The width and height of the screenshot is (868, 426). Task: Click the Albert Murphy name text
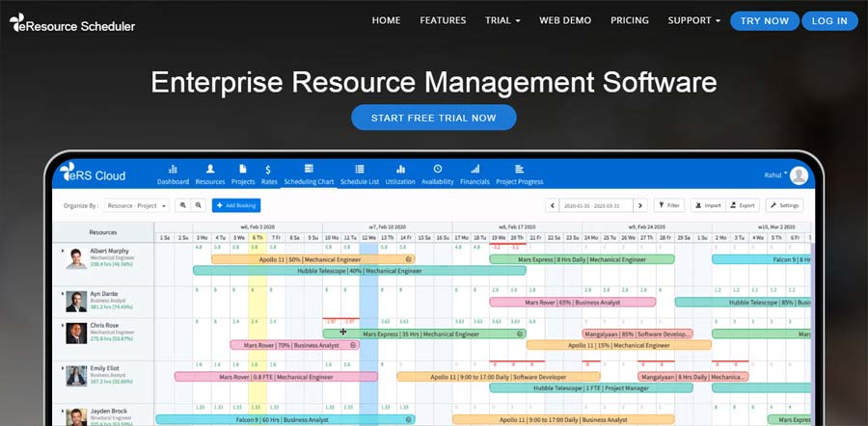tap(110, 251)
